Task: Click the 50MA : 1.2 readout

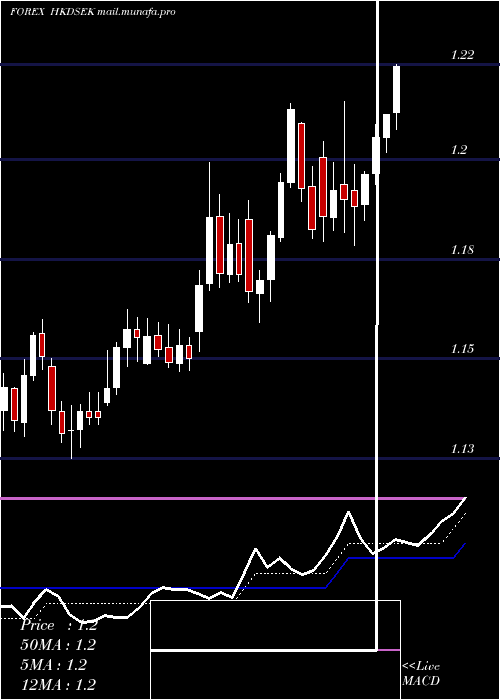Action: (x=58, y=645)
